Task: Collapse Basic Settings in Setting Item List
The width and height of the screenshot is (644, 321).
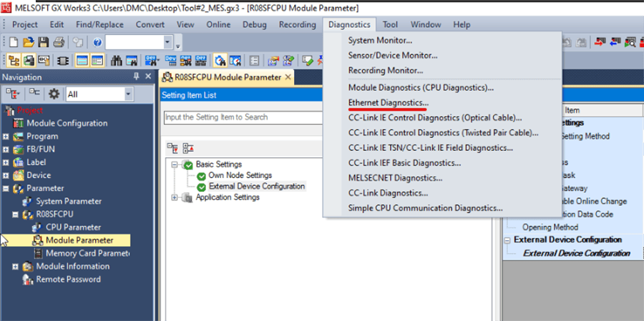Action: click(174, 164)
